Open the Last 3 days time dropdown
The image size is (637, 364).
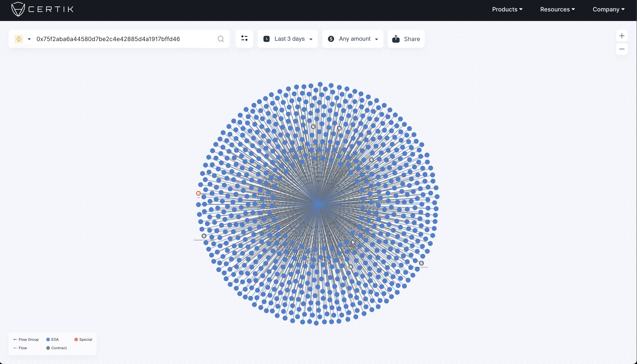pos(288,39)
